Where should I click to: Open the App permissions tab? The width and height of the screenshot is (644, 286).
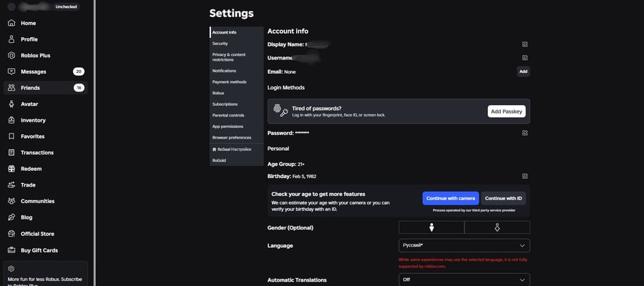(x=236, y=127)
